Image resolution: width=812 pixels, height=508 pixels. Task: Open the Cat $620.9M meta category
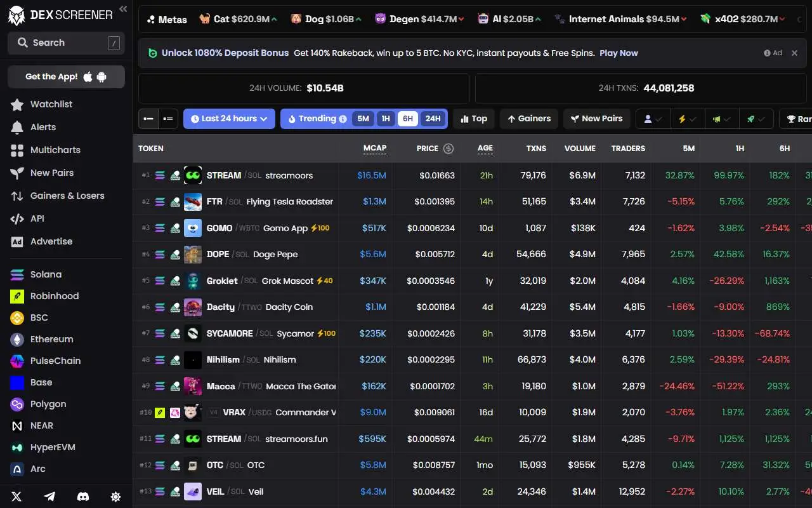tap(238, 20)
